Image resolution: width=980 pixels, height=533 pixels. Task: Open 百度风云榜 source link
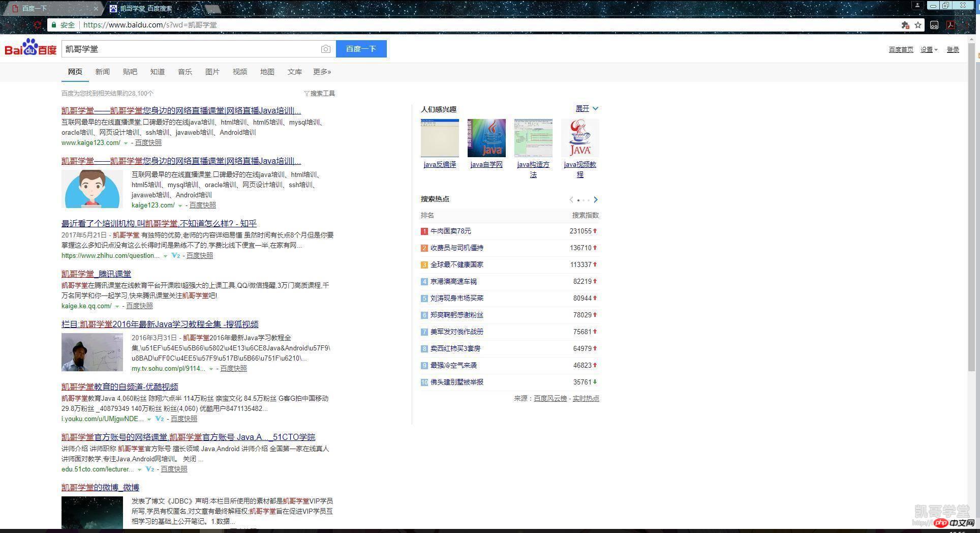coord(550,398)
